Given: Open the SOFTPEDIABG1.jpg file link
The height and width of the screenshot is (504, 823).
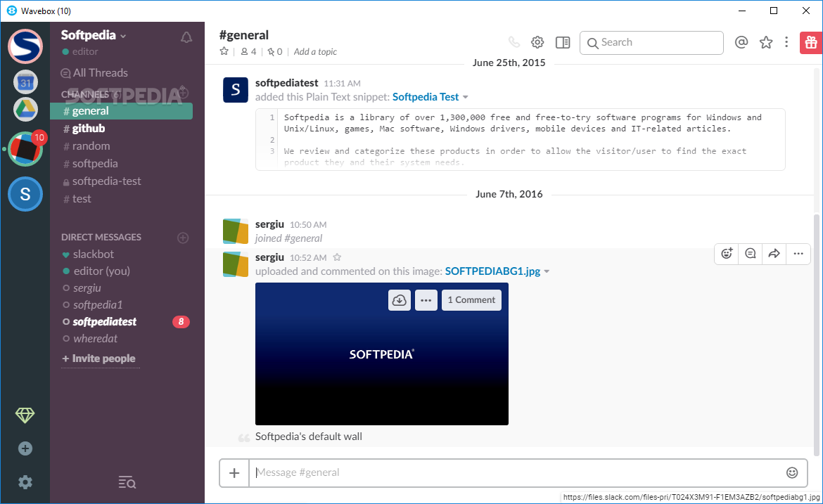Looking at the screenshot, I should (493, 271).
